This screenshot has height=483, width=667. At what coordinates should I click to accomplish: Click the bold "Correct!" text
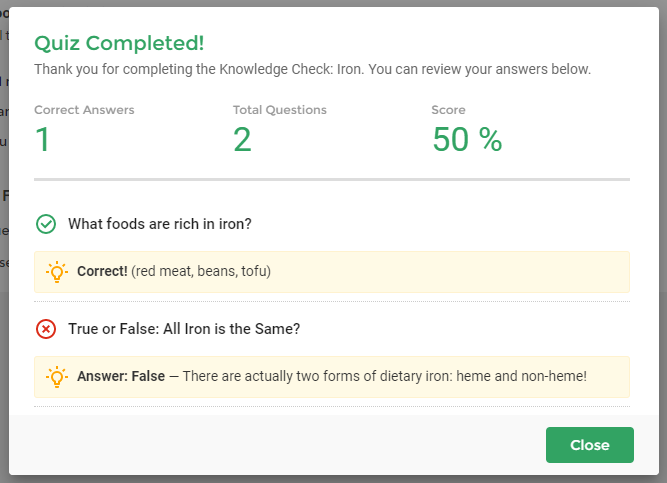click(102, 271)
